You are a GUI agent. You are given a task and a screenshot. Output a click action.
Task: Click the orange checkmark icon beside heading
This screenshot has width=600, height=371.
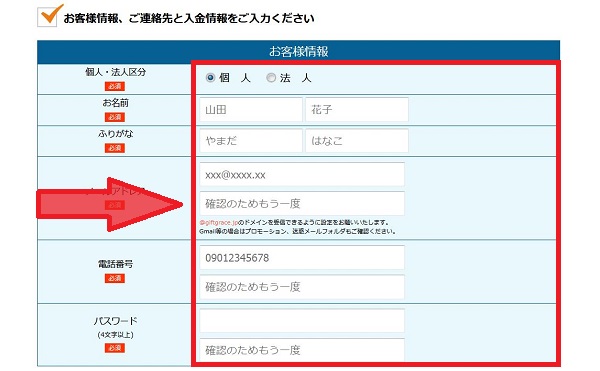coord(50,15)
